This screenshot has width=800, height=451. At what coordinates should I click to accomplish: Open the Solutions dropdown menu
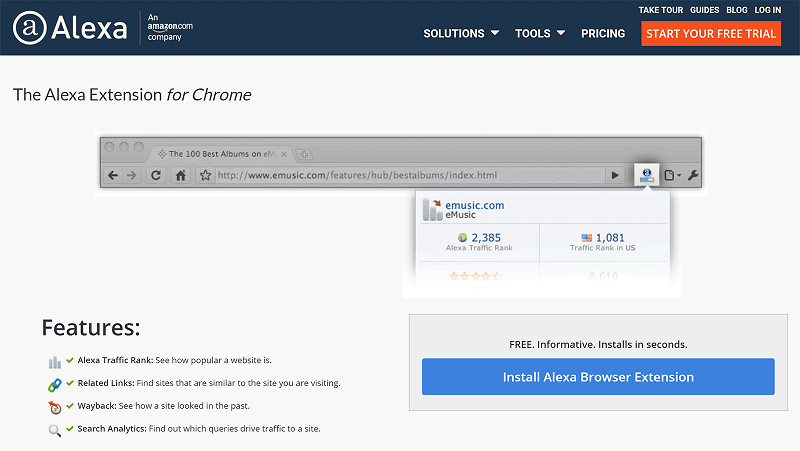click(x=461, y=34)
